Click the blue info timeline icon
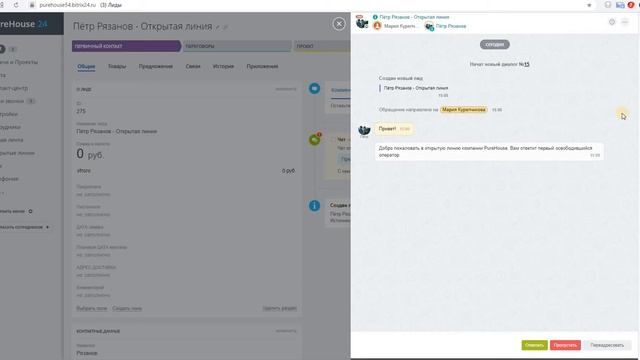 click(314, 206)
